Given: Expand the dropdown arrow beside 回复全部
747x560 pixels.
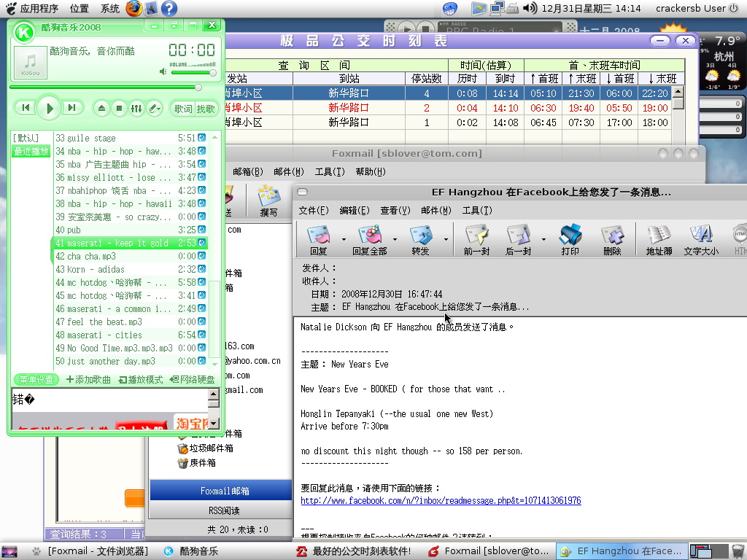Looking at the screenshot, I should (x=395, y=239).
